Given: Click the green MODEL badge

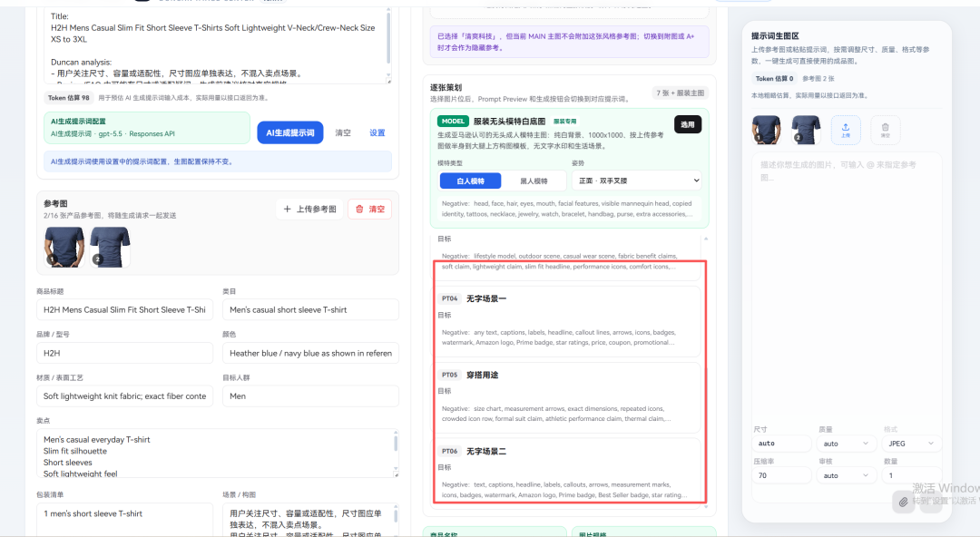Looking at the screenshot, I should point(453,122).
